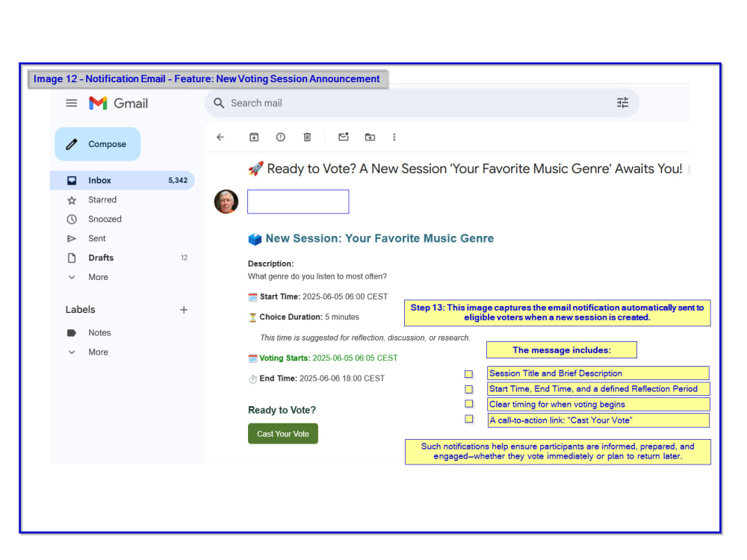Create a new label with plus icon
Image resolution: width=747 pixels, height=560 pixels.
pyautogui.click(x=184, y=310)
